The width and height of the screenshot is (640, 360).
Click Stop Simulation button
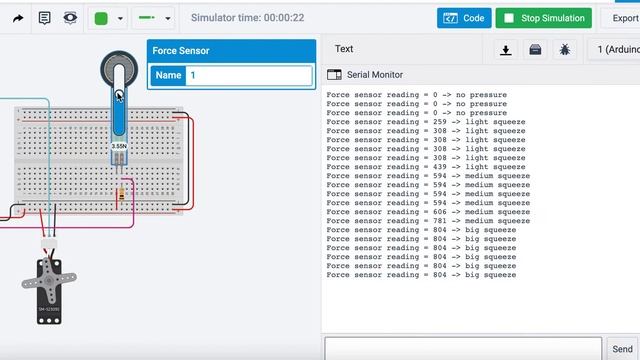pos(544,18)
